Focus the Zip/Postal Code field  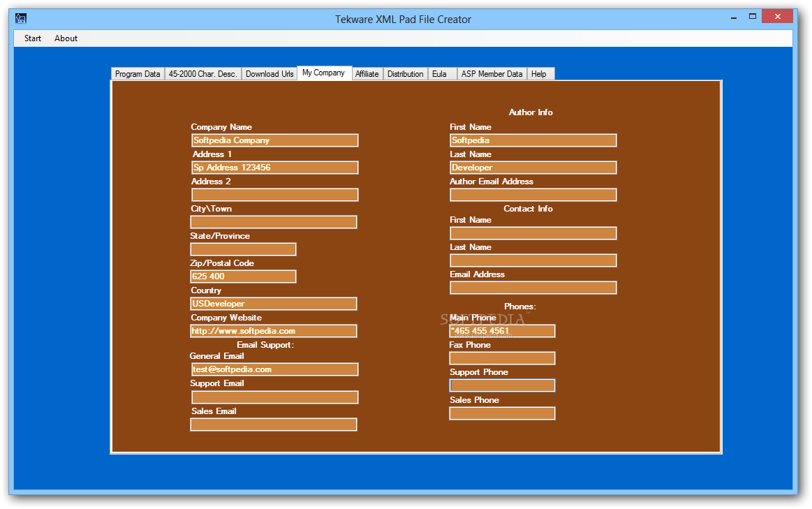pyautogui.click(x=244, y=276)
